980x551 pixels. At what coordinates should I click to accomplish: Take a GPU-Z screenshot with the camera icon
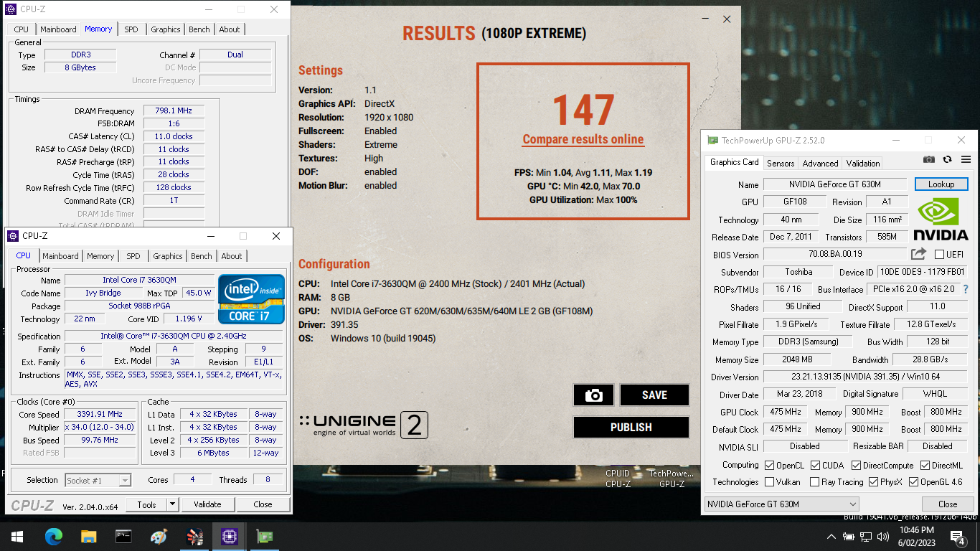(x=929, y=159)
